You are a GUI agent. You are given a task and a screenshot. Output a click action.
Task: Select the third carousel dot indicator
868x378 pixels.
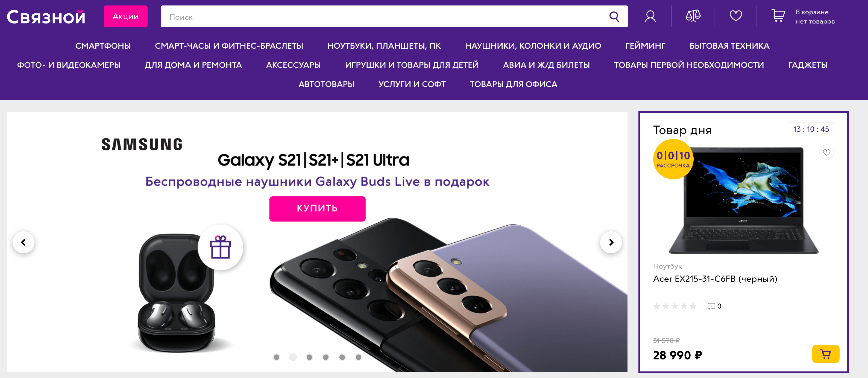(x=309, y=357)
